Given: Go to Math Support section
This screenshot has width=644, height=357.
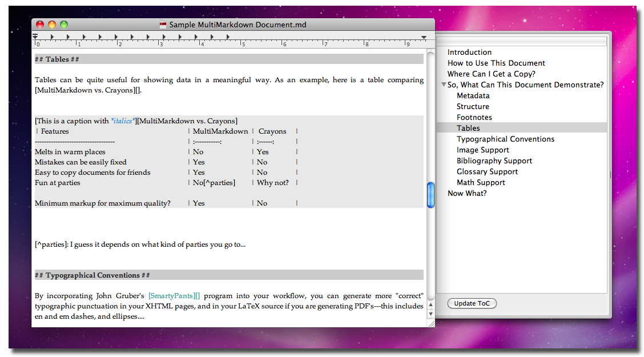Looking at the screenshot, I should click(x=481, y=182).
